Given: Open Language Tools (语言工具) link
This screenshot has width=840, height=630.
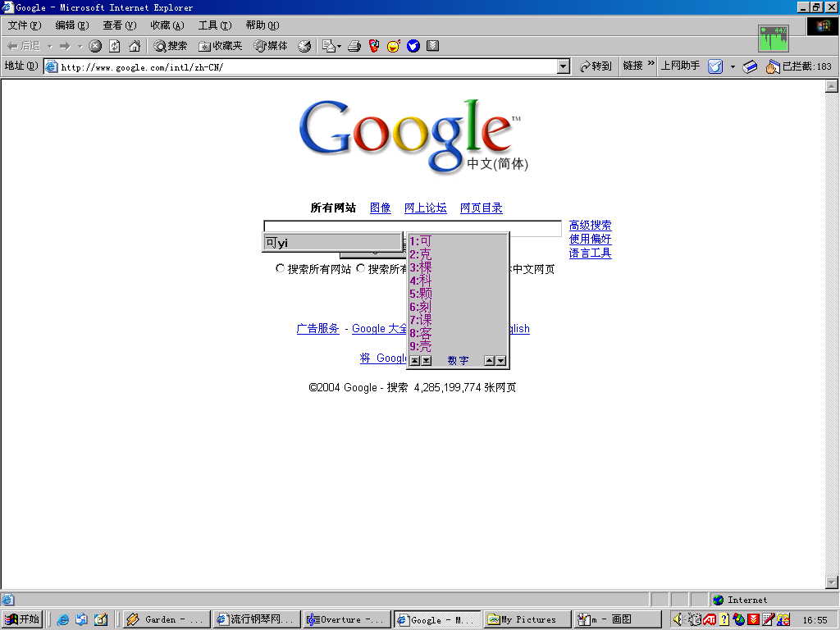Looking at the screenshot, I should tap(590, 253).
